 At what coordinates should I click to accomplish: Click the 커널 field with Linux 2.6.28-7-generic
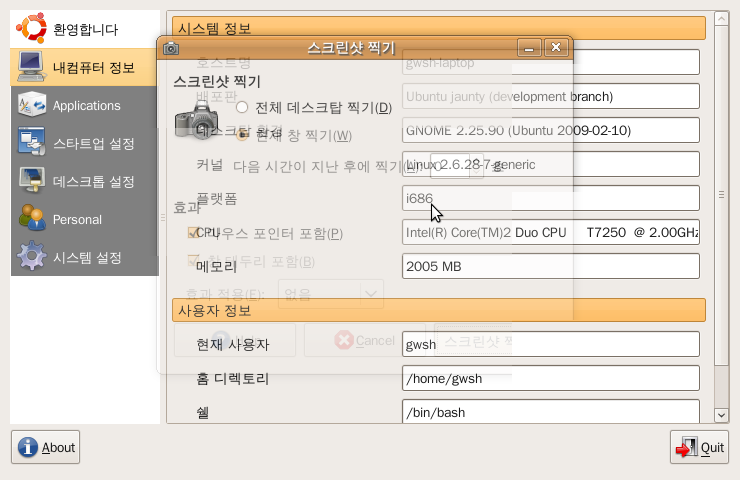pyautogui.click(x=551, y=164)
